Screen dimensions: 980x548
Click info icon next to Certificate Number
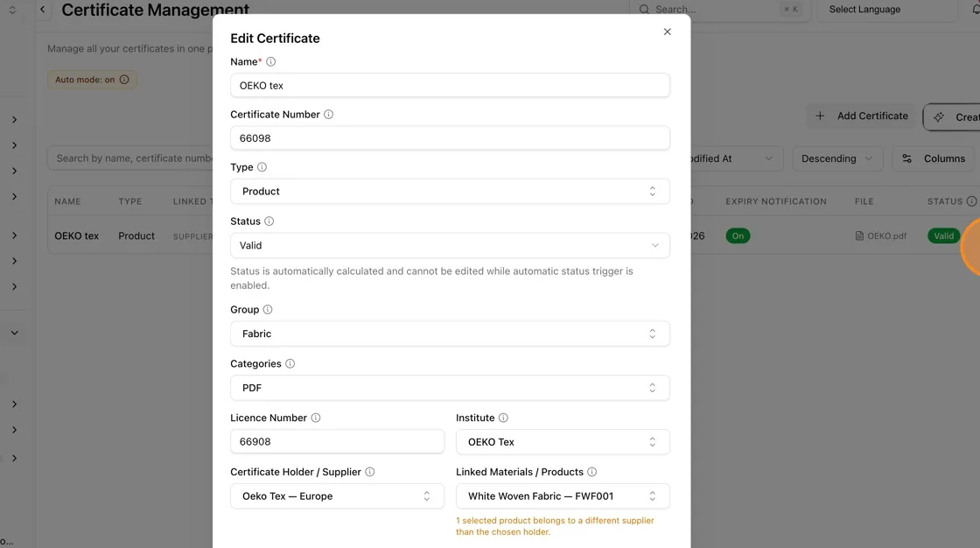click(328, 115)
